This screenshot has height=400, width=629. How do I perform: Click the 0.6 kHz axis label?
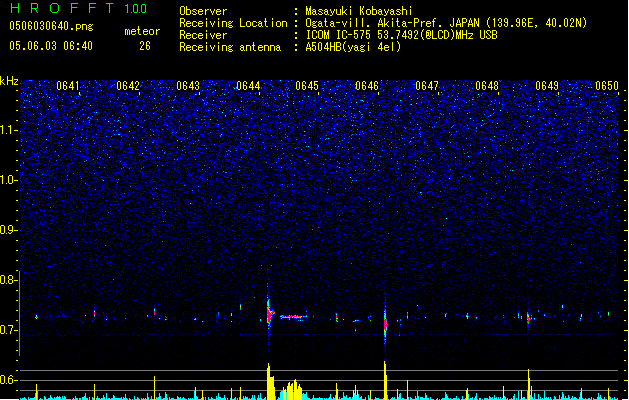point(9,380)
